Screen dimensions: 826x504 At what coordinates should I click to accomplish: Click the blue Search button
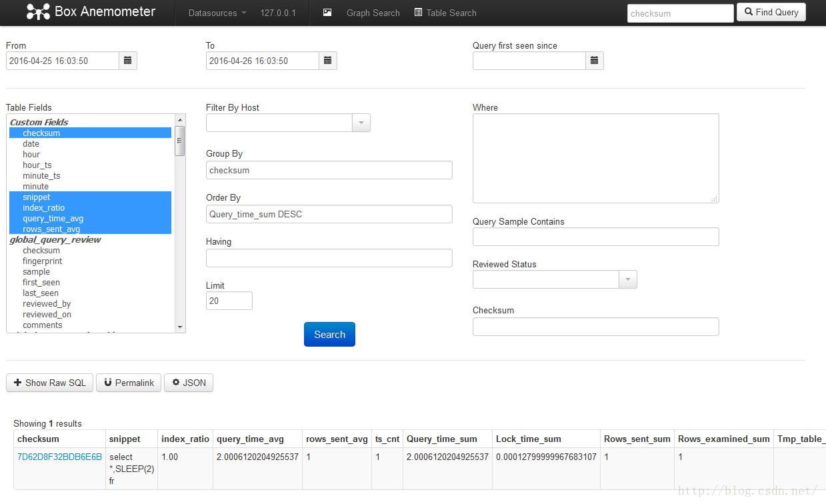click(x=329, y=335)
